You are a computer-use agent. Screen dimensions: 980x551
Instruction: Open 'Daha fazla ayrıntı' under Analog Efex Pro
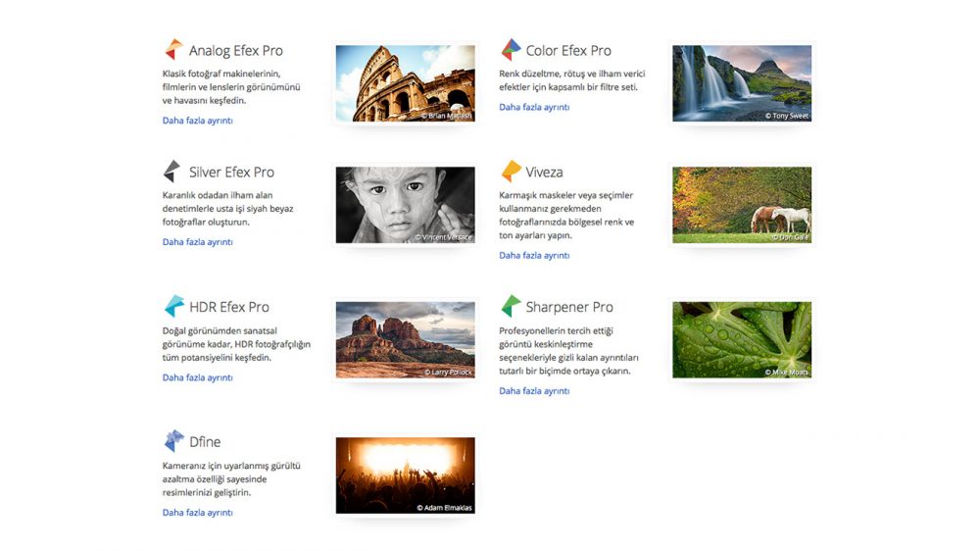coord(197,121)
